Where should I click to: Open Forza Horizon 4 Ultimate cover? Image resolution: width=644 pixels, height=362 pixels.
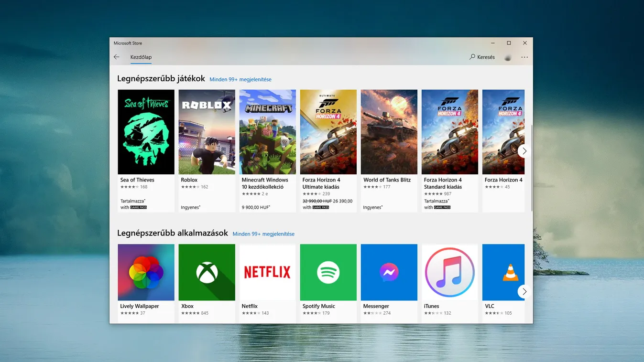click(x=328, y=132)
